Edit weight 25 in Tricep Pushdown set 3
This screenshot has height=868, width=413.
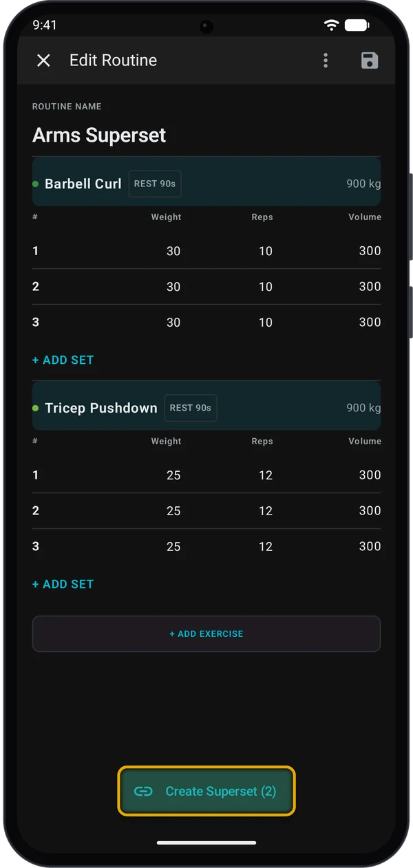[173, 547]
